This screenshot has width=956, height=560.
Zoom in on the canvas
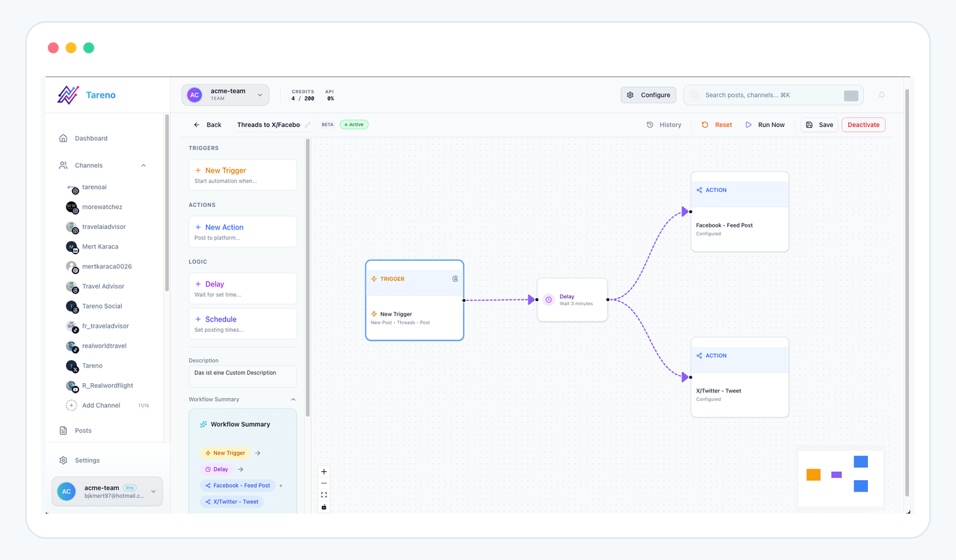[324, 471]
